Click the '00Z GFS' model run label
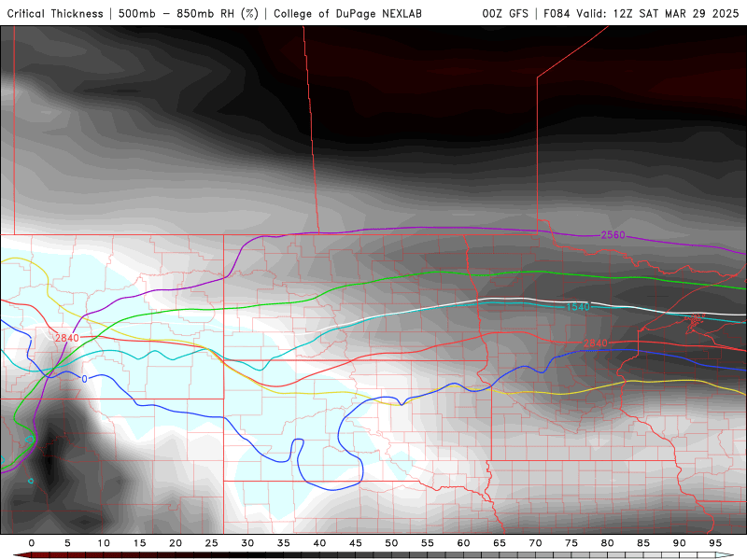The width and height of the screenshot is (747, 560). coord(505,13)
